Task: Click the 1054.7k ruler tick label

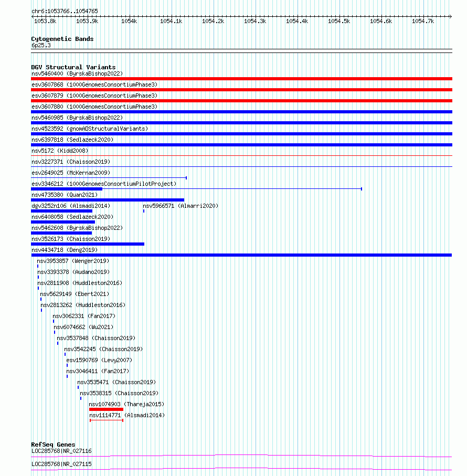Action: coord(423,21)
